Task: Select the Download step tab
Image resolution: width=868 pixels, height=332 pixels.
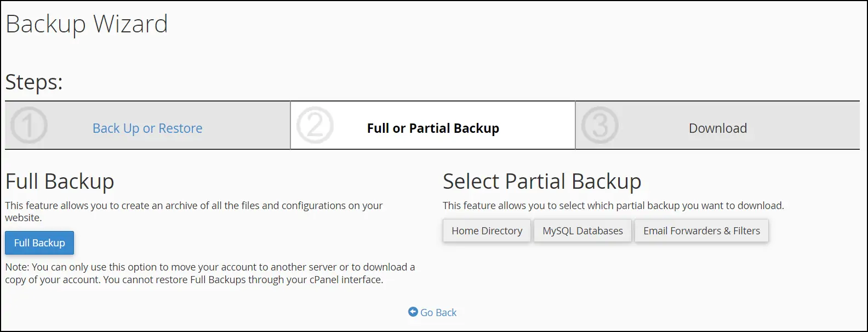Action: click(x=717, y=128)
